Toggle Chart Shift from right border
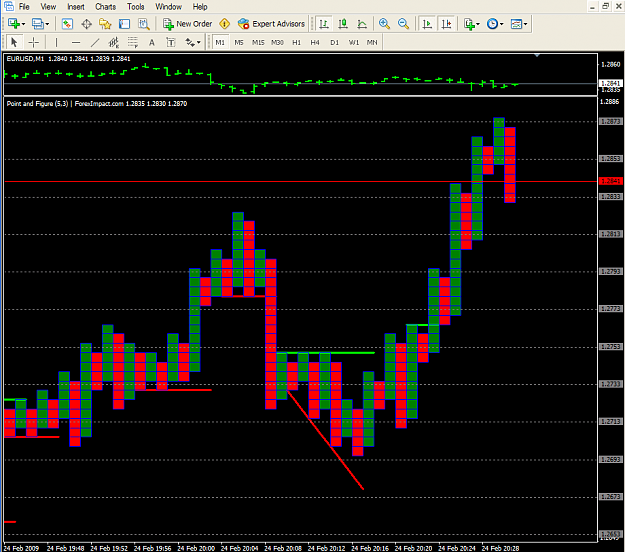625x552 pixels. (446, 24)
